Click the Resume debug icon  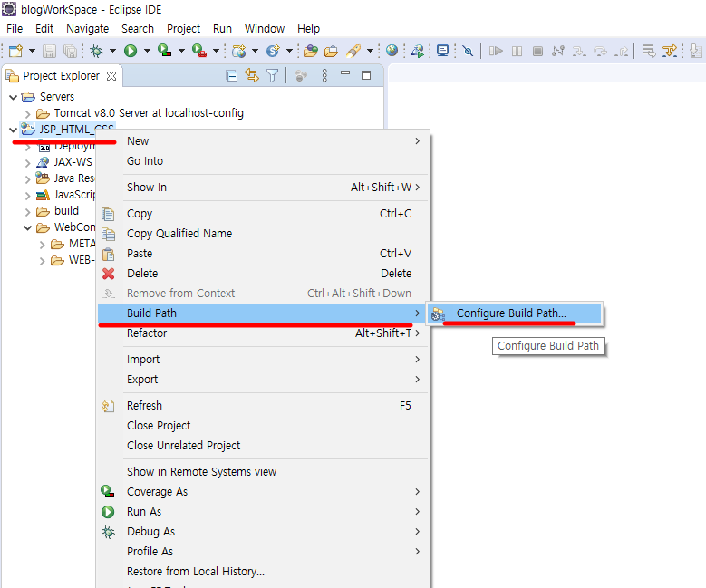pyautogui.click(x=496, y=51)
